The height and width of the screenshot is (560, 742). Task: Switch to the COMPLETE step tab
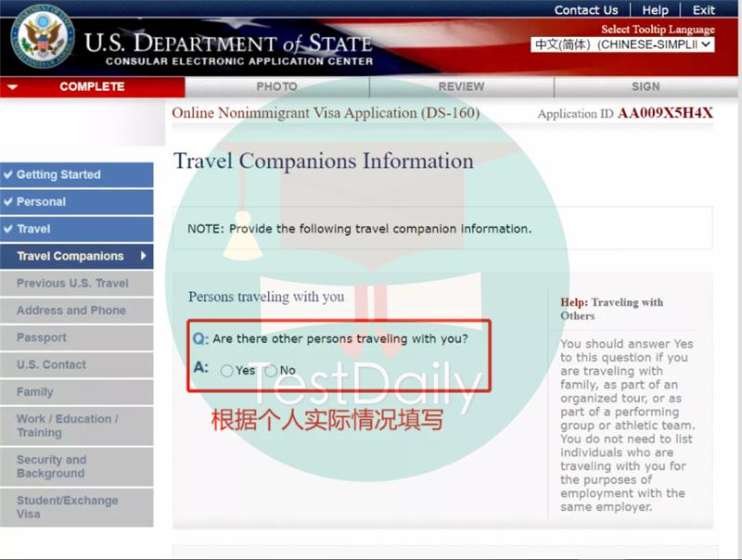tap(92, 87)
